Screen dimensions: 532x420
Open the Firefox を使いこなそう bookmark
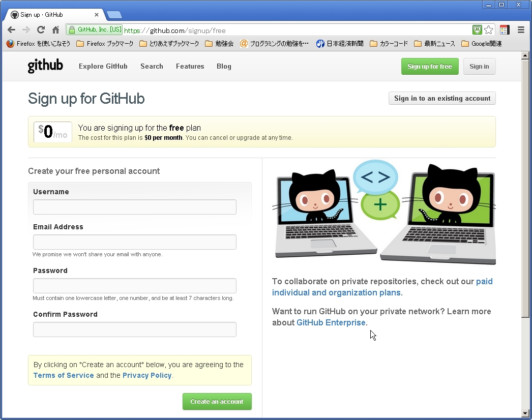coord(38,43)
